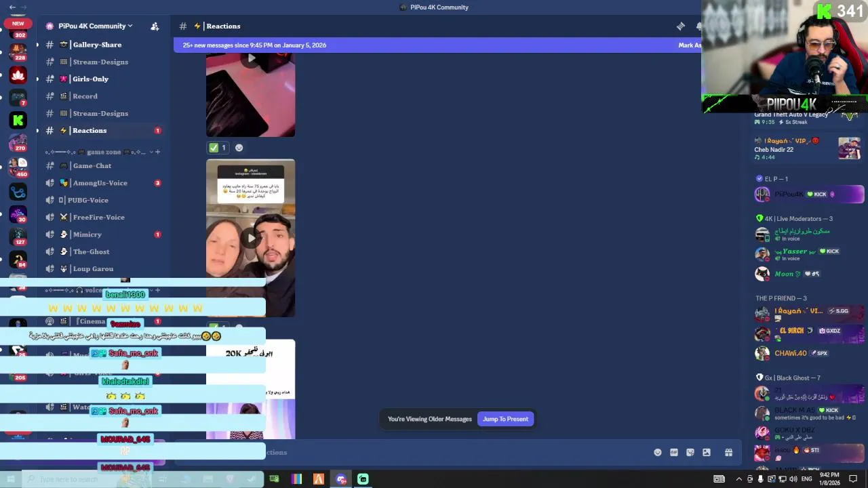The width and height of the screenshot is (868, 488).
Task: Open the green K Kick server icon
Action: [x=18, y=121]
